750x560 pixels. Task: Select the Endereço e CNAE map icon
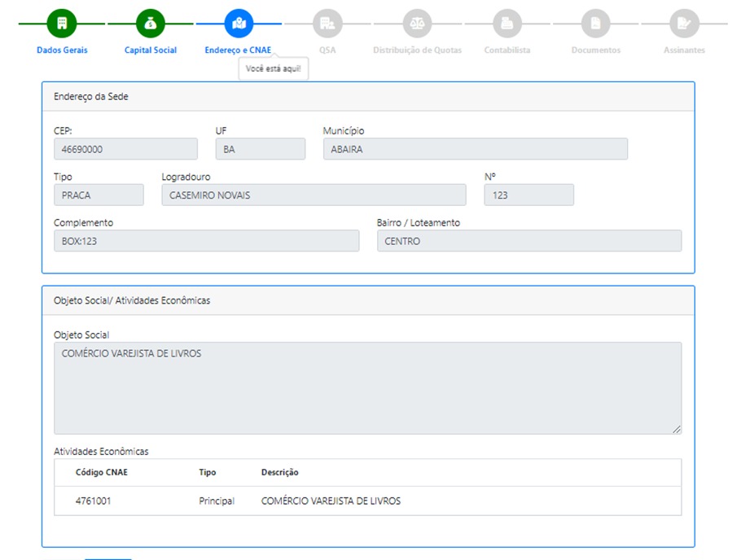tap(239, 24)
